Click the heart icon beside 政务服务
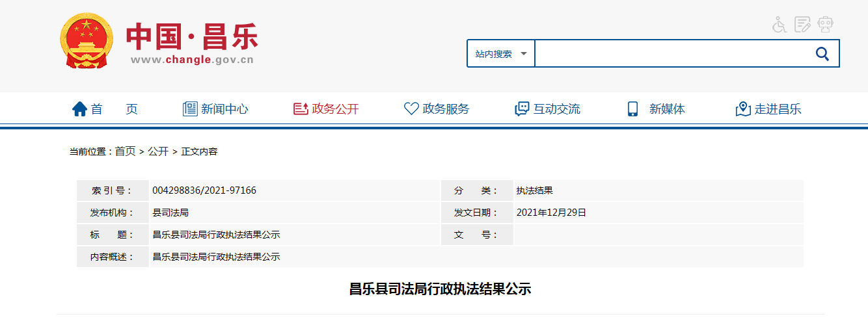 point(411,109)
